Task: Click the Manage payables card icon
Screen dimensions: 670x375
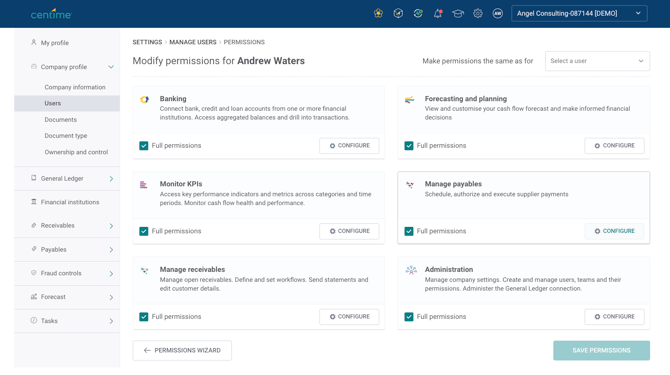Action: pyautogui.click(x=410, y=185)
